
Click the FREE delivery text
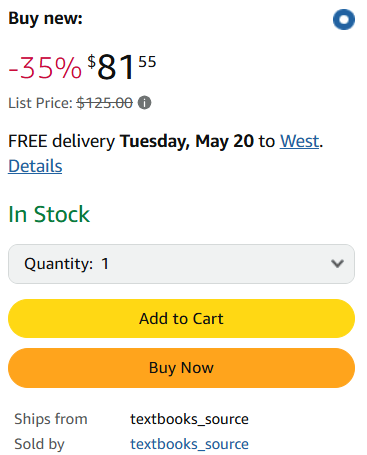61,141
